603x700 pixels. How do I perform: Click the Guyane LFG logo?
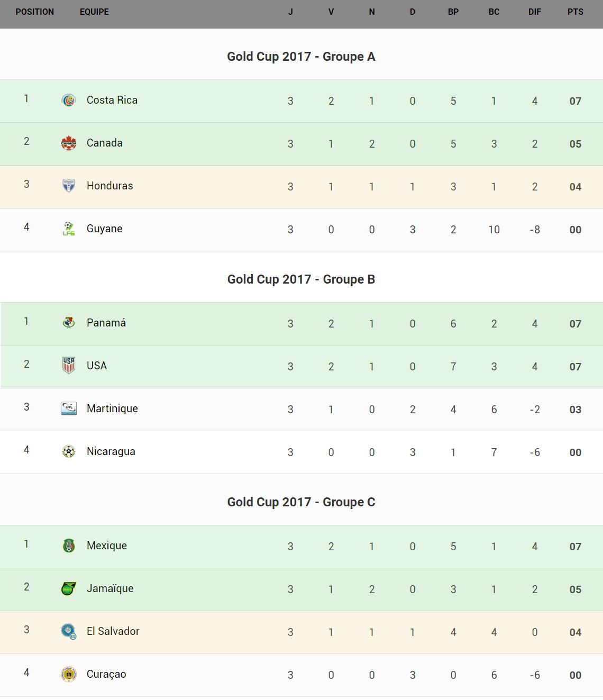click(69, 229)
